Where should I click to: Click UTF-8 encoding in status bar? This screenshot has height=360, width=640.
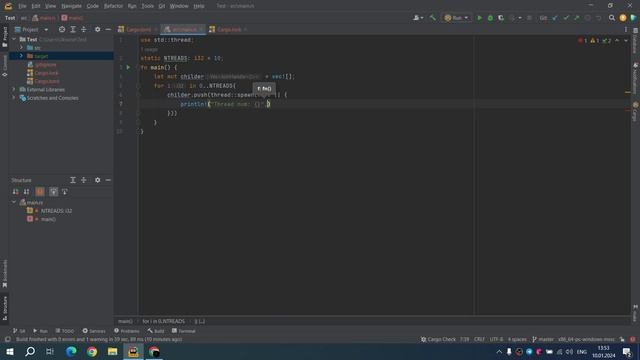click(x=496, y=339)
